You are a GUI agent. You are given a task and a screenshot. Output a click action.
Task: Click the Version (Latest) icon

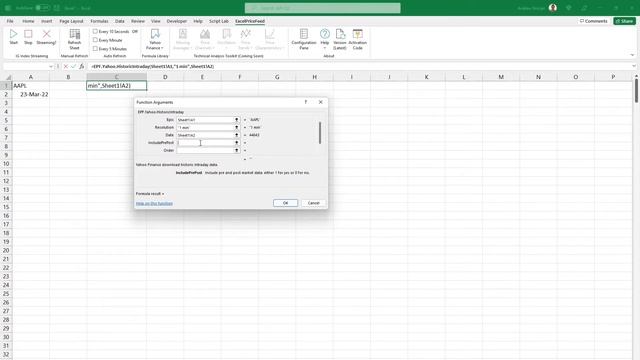tap(340, 39)
